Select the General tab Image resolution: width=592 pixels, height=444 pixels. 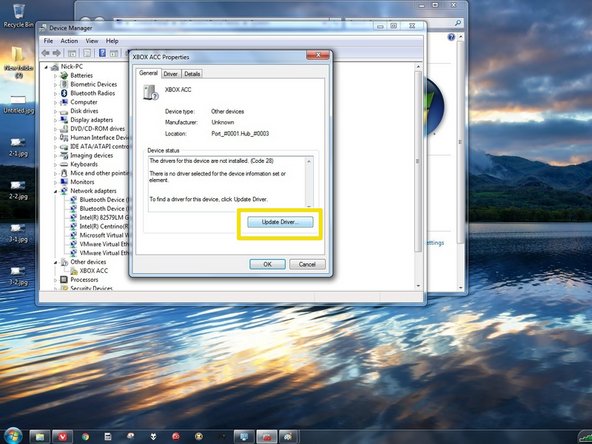tap(148, 73)
